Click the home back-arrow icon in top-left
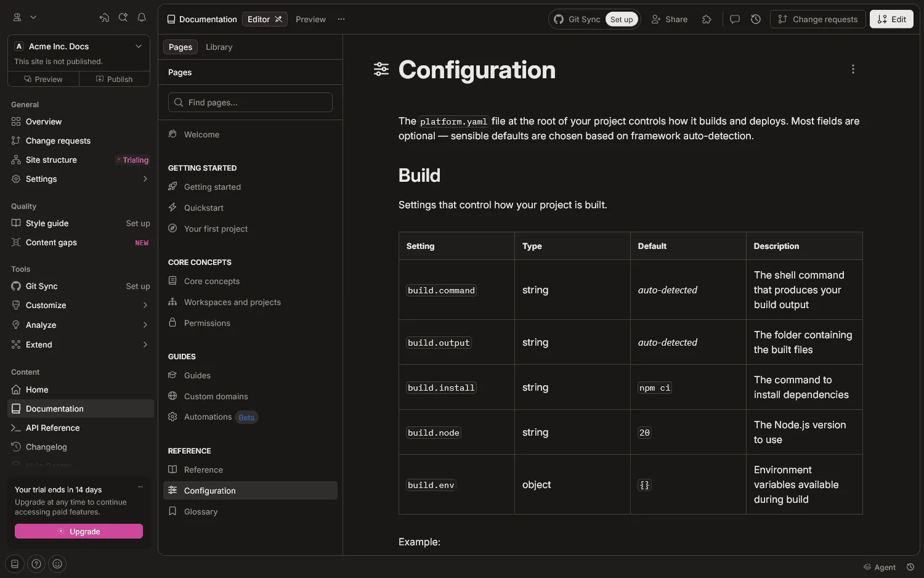This screenshot has height=578, width=924. pos(104,18)
